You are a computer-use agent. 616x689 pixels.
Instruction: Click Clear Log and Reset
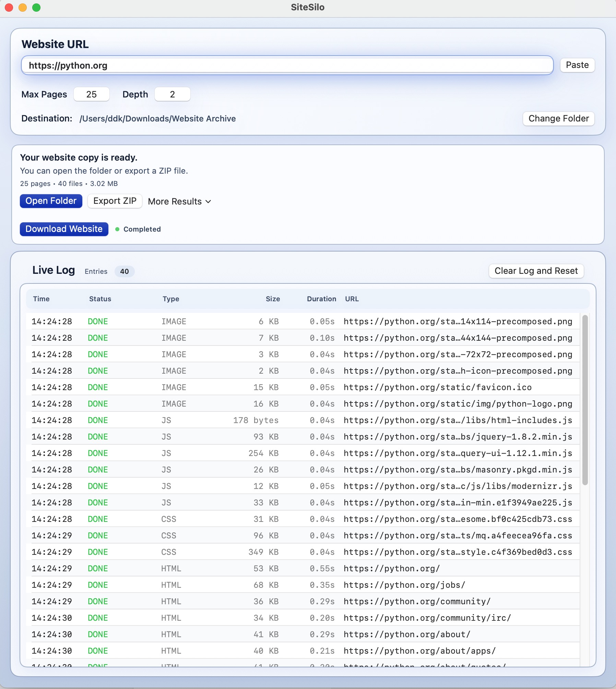[536, 271]
